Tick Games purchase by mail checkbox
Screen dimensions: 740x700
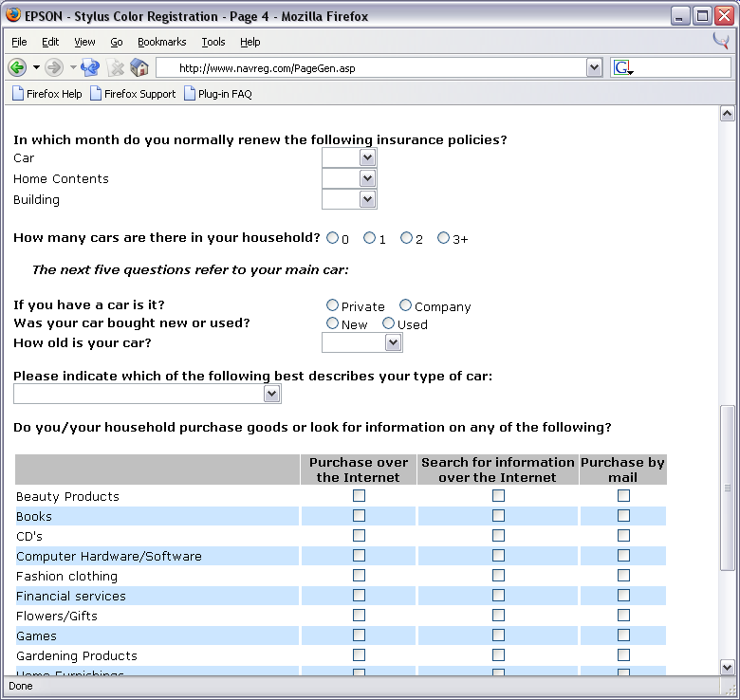[623, 636]
